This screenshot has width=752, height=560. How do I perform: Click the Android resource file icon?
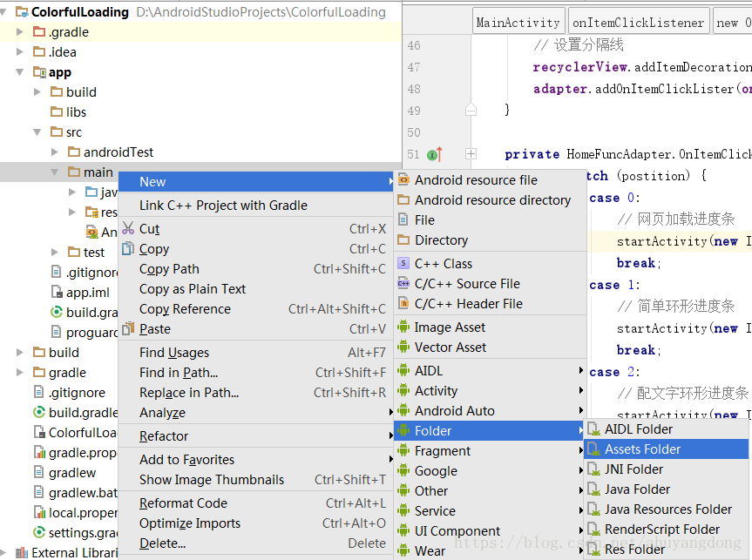(403, 180)
